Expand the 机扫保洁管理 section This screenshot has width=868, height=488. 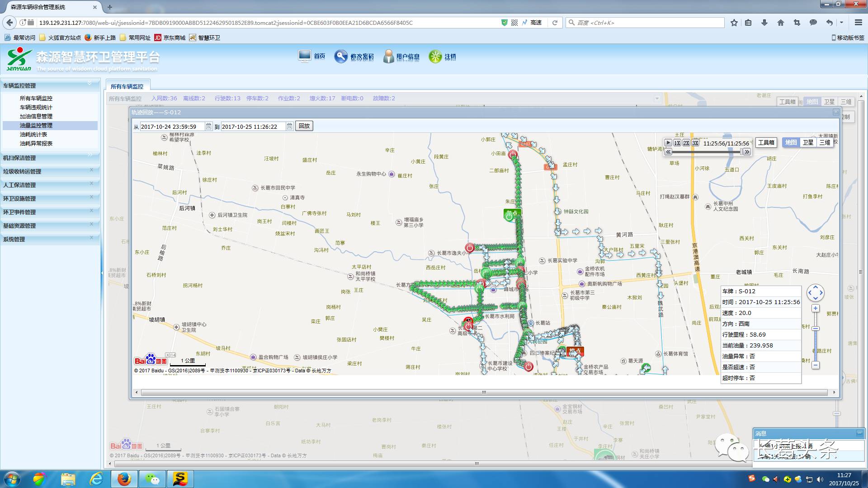[x=91, y=156]
